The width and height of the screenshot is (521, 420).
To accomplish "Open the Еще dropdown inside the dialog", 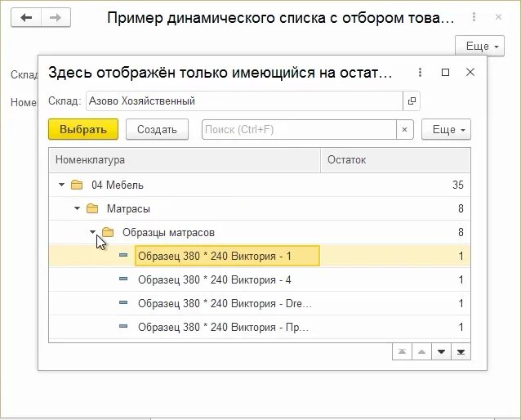I will 446,129.
